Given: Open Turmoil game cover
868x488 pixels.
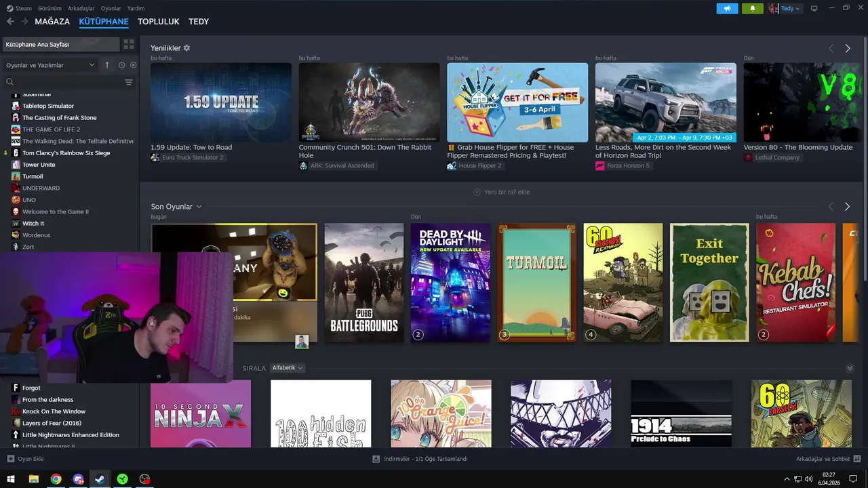Looking at the screenshot, I should pos(537,283).
